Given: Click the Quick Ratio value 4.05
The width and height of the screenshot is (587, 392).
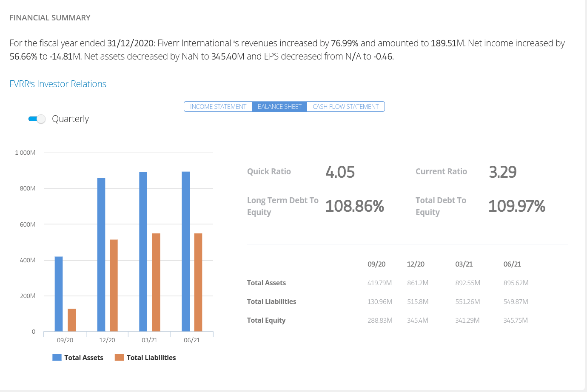Looking at the screenshot, I should (340, 172).
